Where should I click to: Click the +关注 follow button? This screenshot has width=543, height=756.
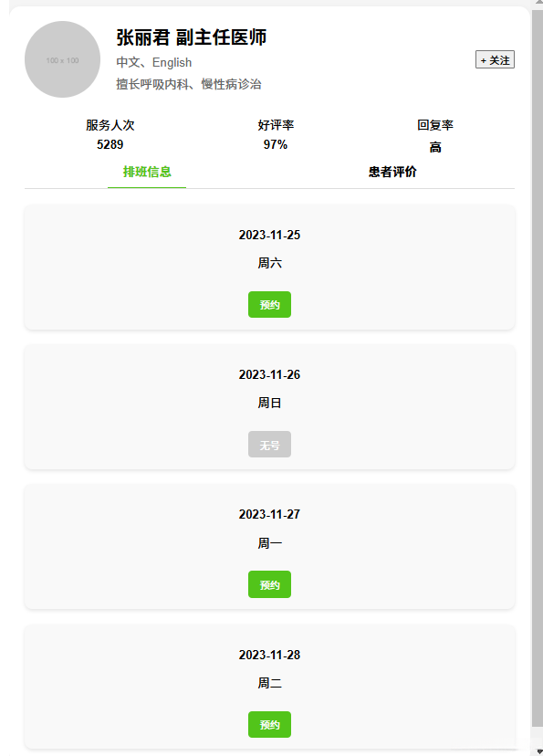pos(495,59)
